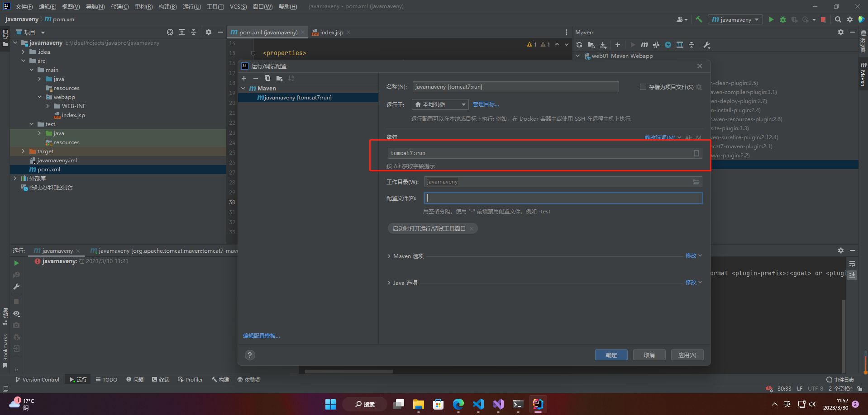Screen dimensions: 868x415
Task: Click the 取消 button
Action: tap(649, 355)
